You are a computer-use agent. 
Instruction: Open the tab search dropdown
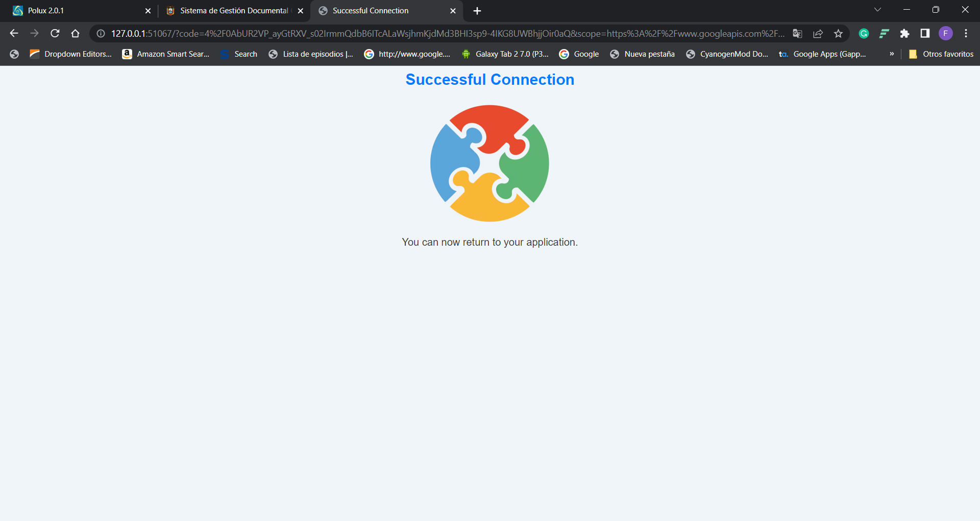pyautogui.click(x=877, y=10)
